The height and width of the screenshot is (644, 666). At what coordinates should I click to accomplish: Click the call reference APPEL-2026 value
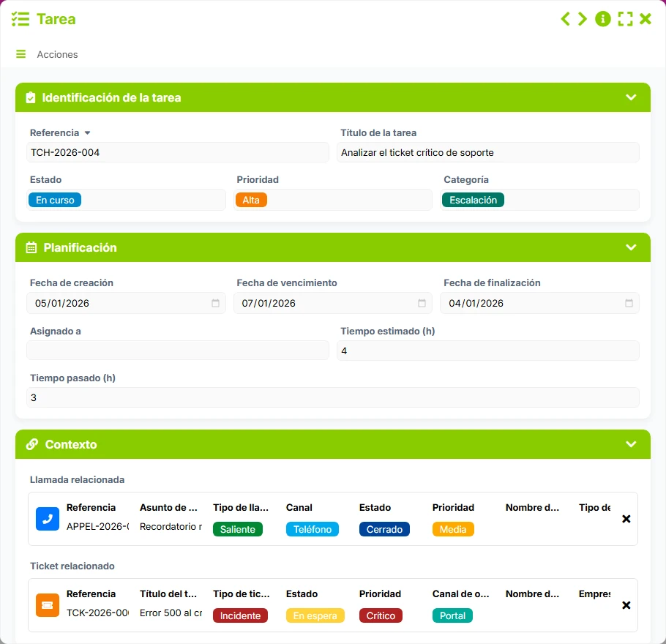pos(97,527)
